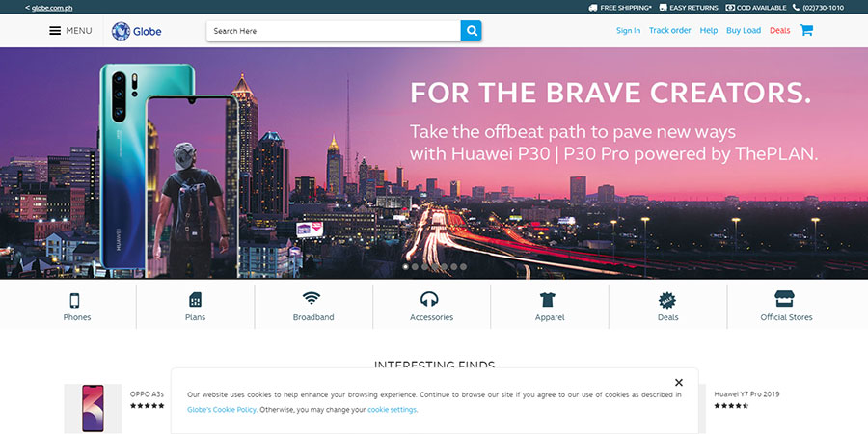Select the first carousel dot indicator
Viewport: 868px width, 434px height.
406,267
